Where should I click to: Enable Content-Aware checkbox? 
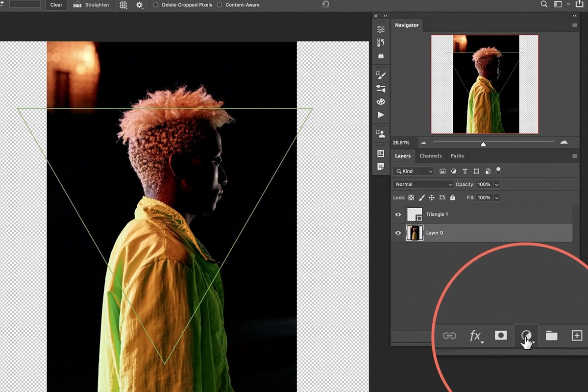tap(219, 5)
